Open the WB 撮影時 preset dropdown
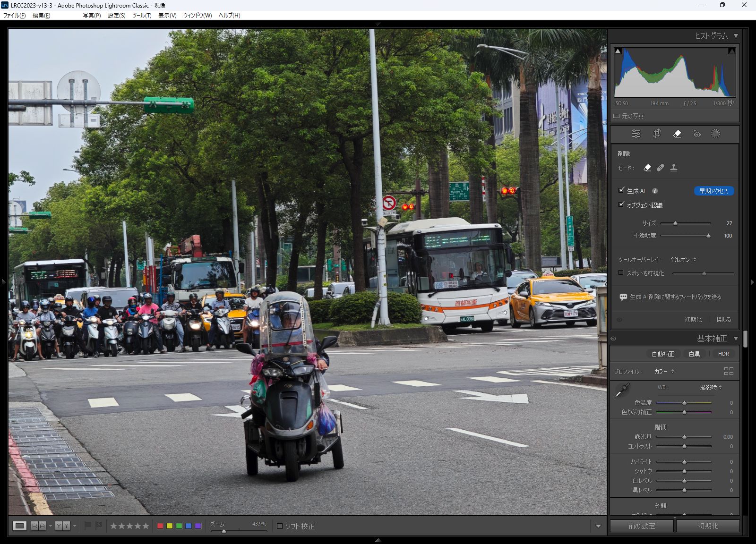756x544 pixels. (x=711, y=388)
